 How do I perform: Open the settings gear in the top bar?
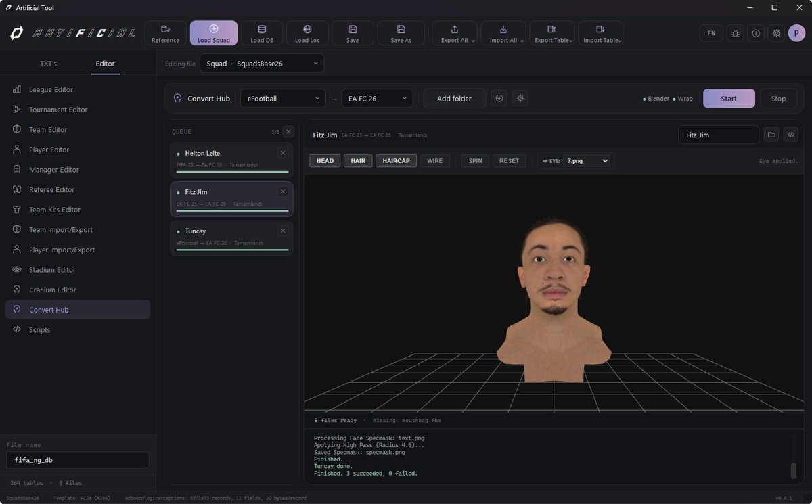[x=776, y=33]
